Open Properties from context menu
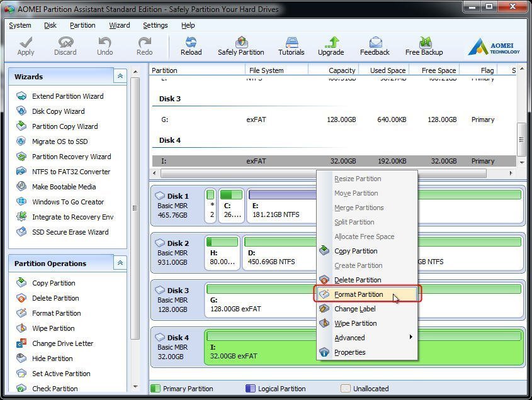The image size is (532, 400). [368, 352]
